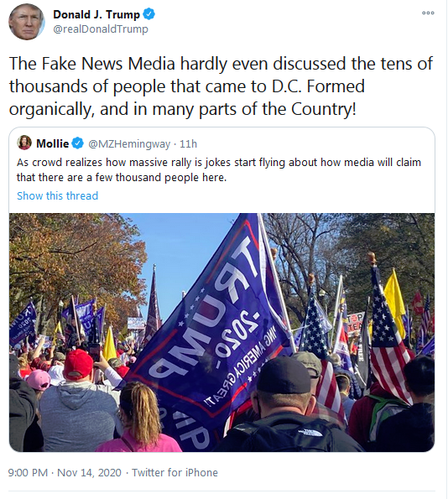Select the Show this thread link
448x499 pixels.
57,195
